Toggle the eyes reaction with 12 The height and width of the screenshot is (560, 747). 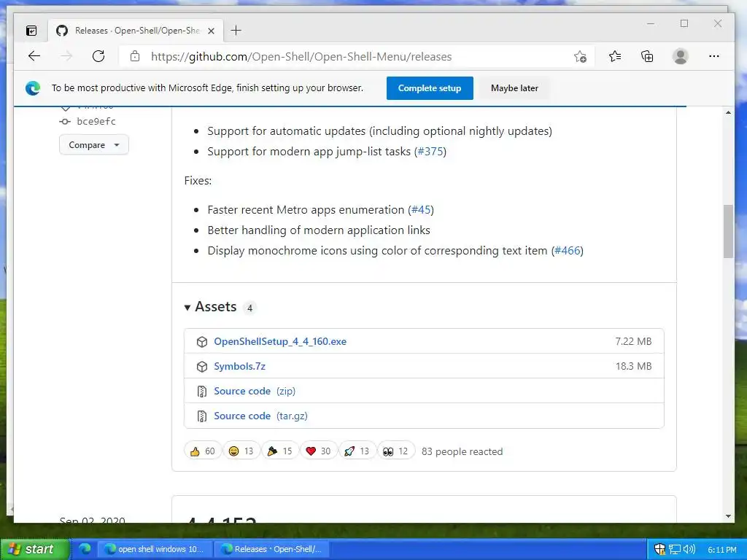click(x=396, y=451)
